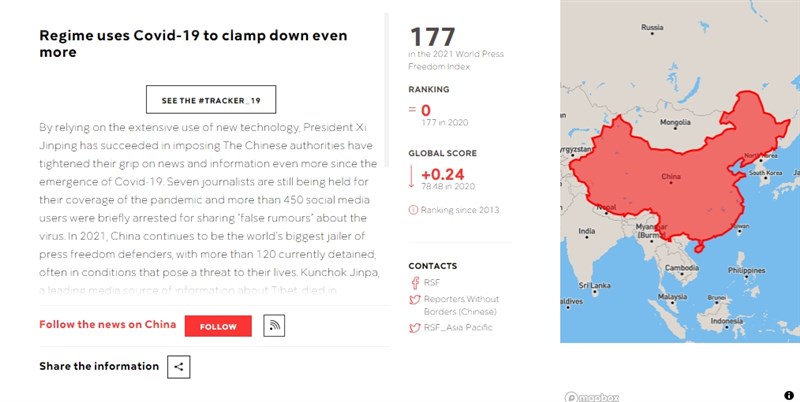
Task: Click the share information icon
Action: 179,367
